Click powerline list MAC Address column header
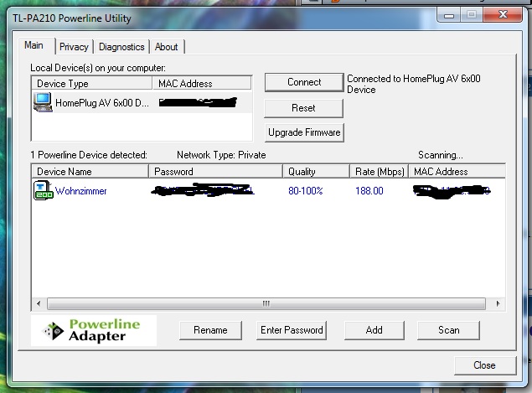The width and height of the screenshot is (532, 393). pos(457,172)
